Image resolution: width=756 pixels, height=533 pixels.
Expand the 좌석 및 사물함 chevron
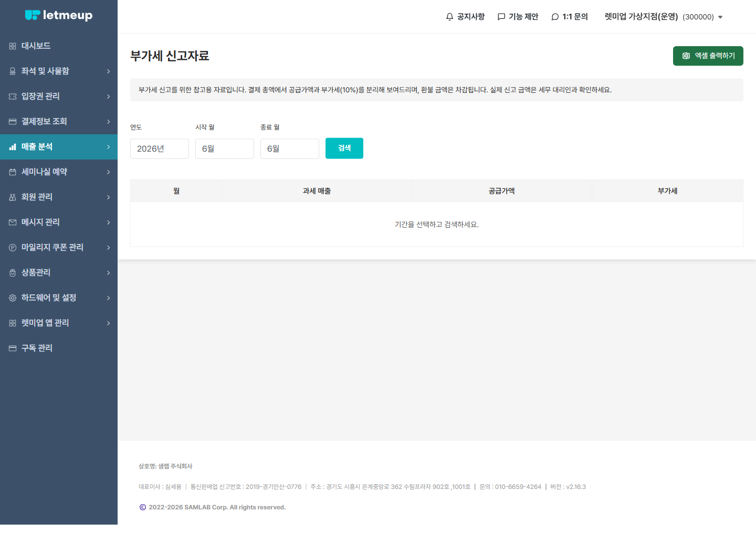[109, 71]
